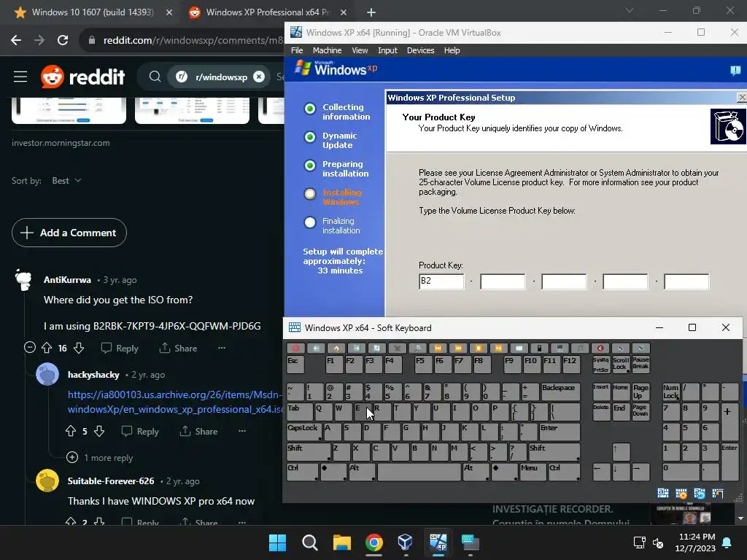Share hackyshacky's comment
The width and height of the screenshot is (747, 560).
click(198, 431)
